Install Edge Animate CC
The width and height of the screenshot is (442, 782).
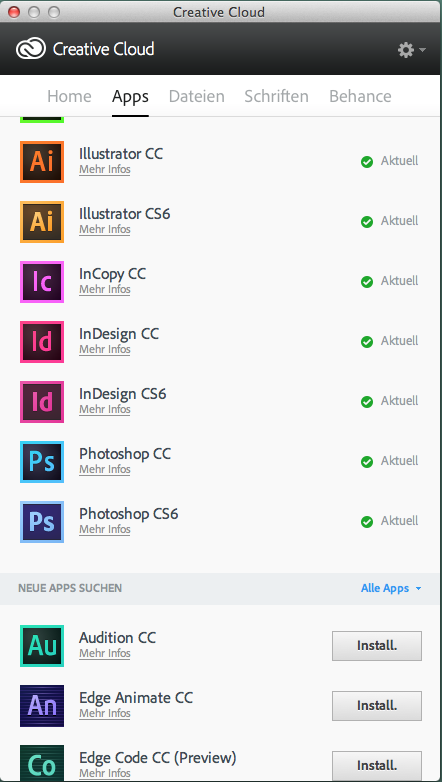click(x=377, y=706)
